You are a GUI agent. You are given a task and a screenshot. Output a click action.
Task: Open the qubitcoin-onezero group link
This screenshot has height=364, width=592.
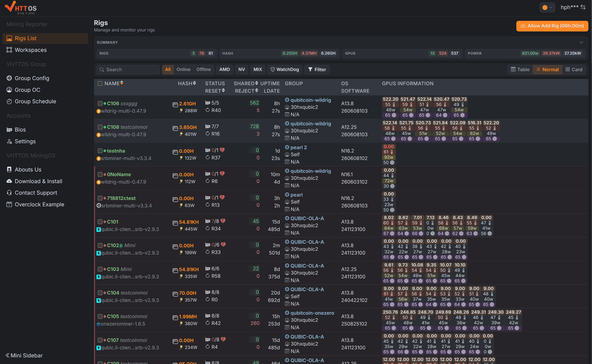tap(312, 313)
